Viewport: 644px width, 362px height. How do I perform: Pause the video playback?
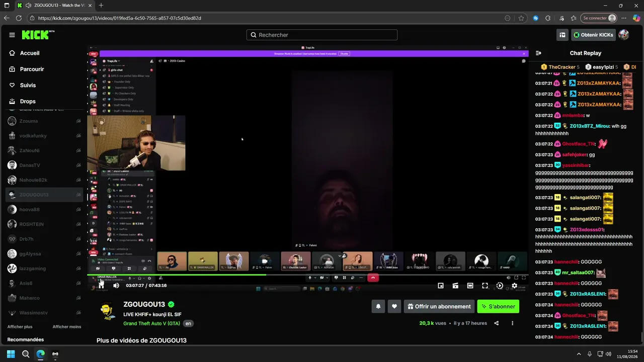101,285
